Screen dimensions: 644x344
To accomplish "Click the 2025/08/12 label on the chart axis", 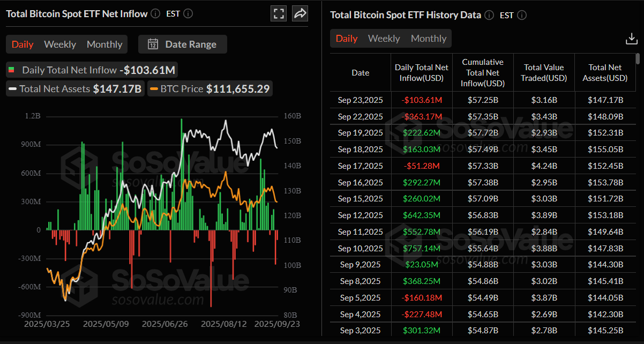I will coord(223,324).
